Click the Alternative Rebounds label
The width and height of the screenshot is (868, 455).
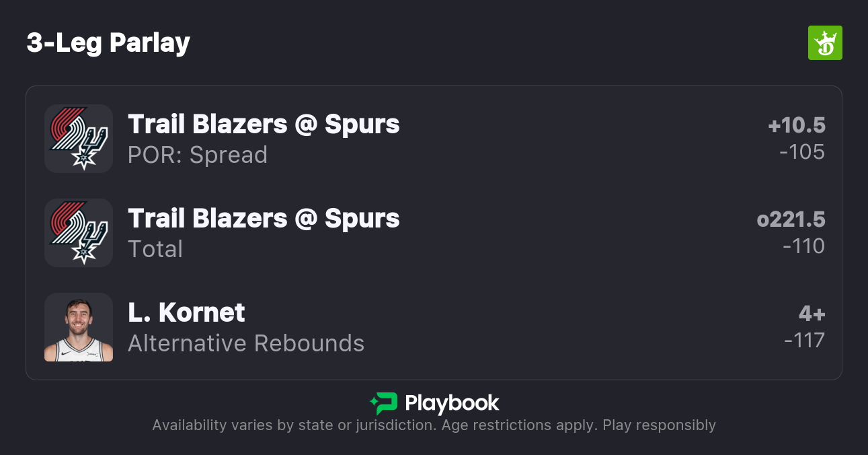point(246,343)
